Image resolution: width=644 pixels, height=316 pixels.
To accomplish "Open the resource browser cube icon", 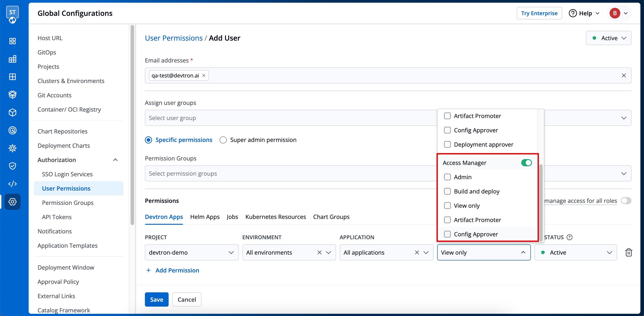I will tap(12, 112).
